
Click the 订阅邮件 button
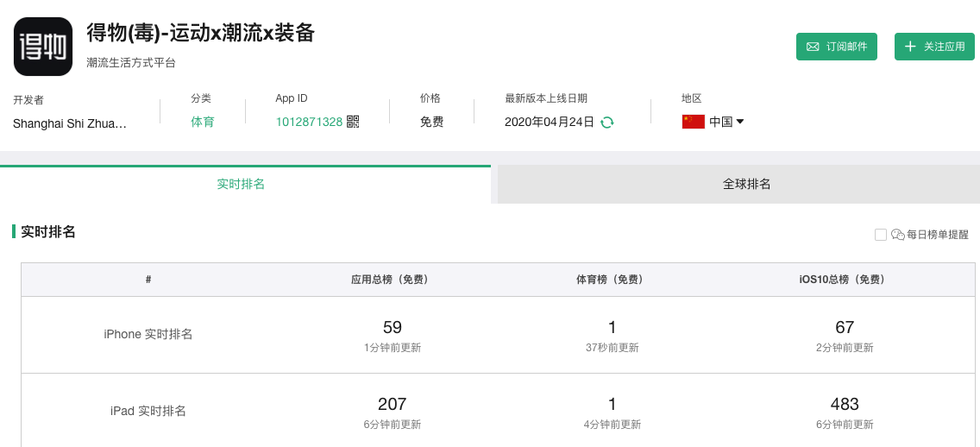click(x=836, y=47)
